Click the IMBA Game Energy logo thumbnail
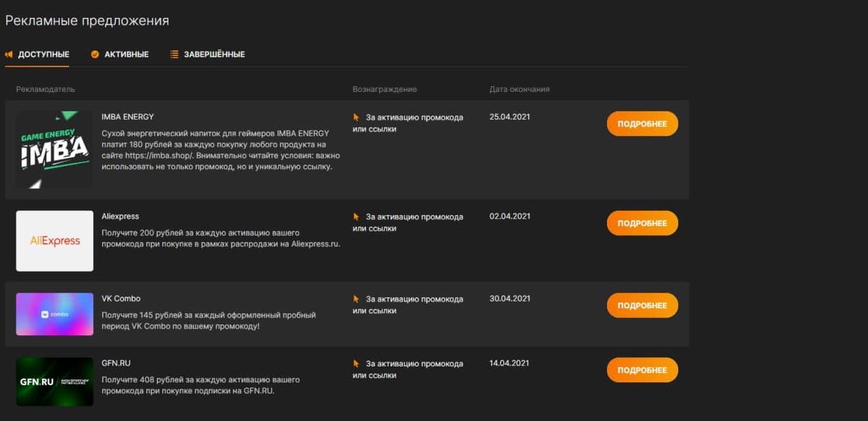Image resolution: width=868 pixels, height=421 pixels. [55, 149]
